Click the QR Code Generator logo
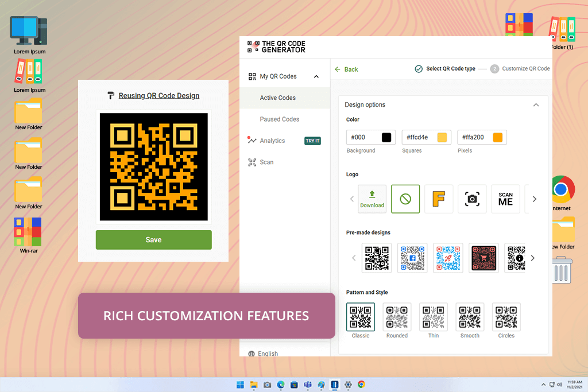The height and width of the screenshot is (392, 588). click(276, 46)
